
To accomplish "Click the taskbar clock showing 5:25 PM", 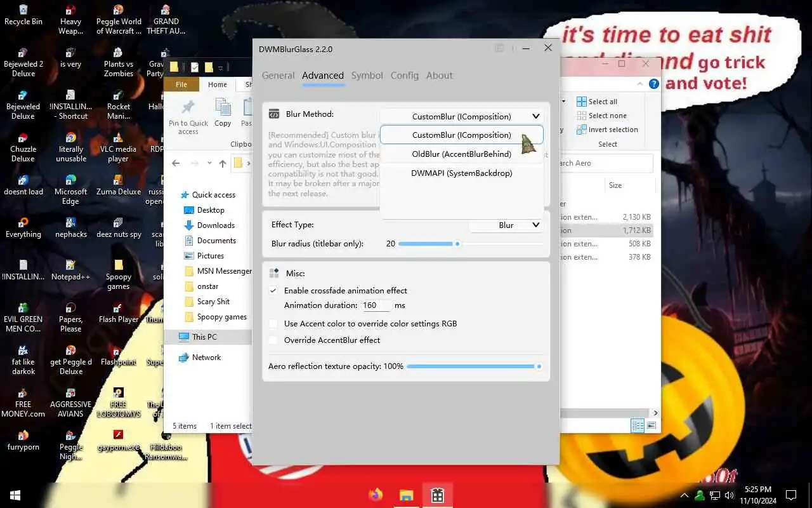I will coord(757,495).
